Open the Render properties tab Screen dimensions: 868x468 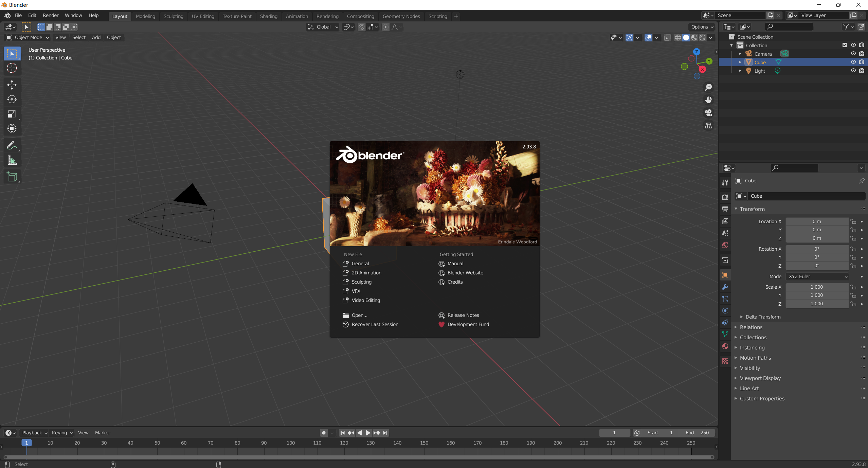pyautogui.click(x=725, y=197)
